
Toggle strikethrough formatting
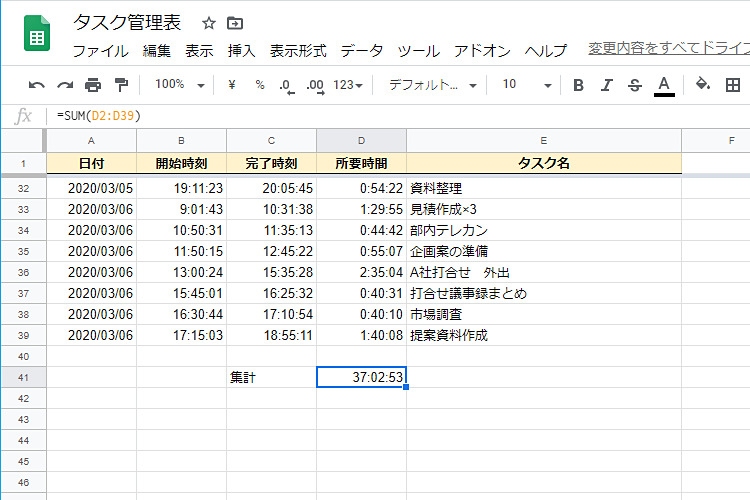click(635, 85)
